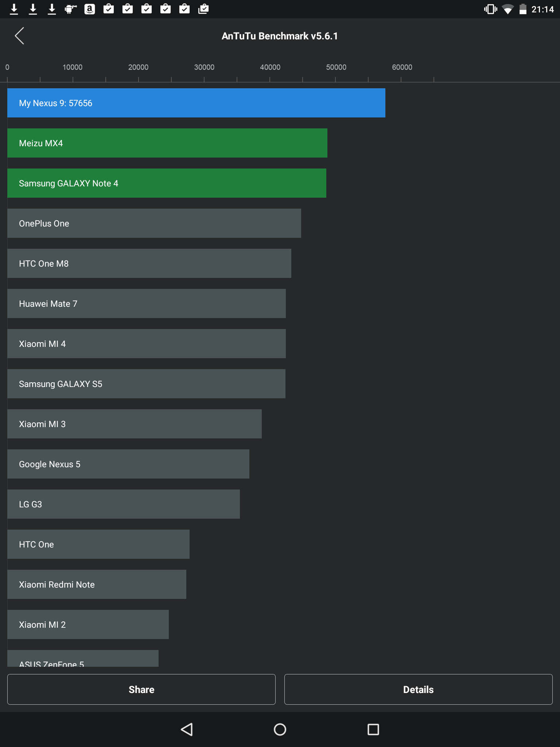The width and height of the screenshot is (560, 747).
Task: Open the Details view
Action: tap(419, 689)
